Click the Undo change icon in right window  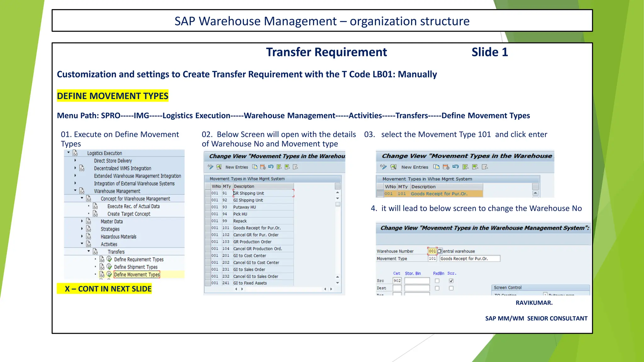click(456, 167)
